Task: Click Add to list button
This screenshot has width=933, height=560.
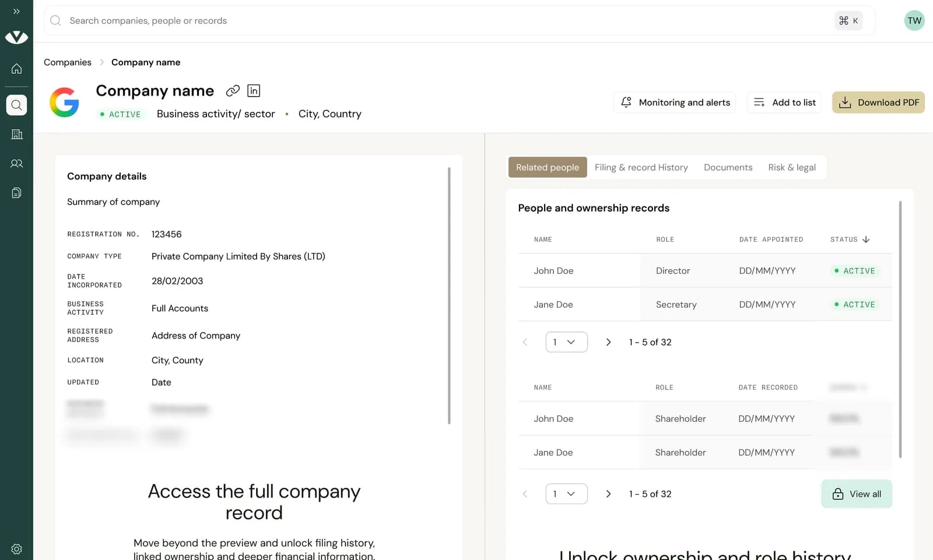Action: click(784, 103)
